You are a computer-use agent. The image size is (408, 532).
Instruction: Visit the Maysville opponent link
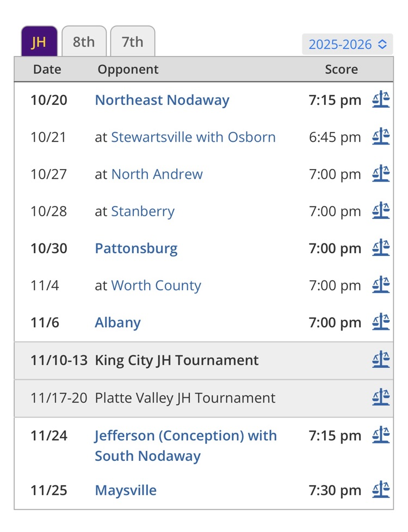126,490
